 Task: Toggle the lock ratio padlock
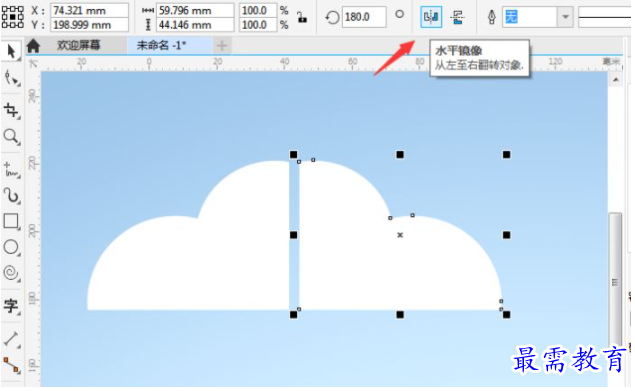coord(302,17)
